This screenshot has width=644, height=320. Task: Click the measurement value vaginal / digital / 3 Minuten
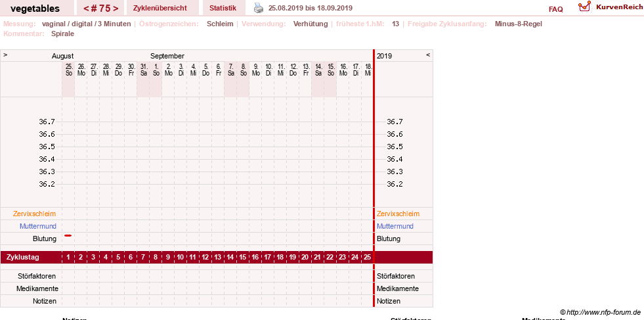tap(86, 24)
